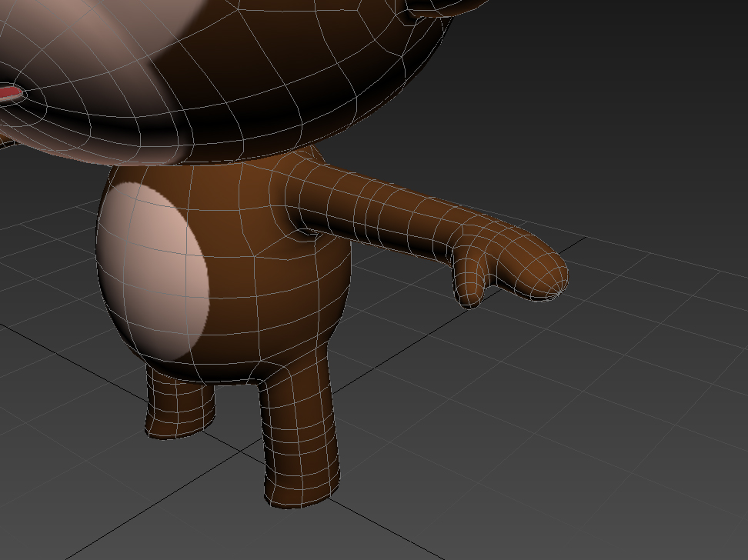This screenshot has height=560, width=748.
Task: Select the character's rear leg
Action: (x=180, y=403)
